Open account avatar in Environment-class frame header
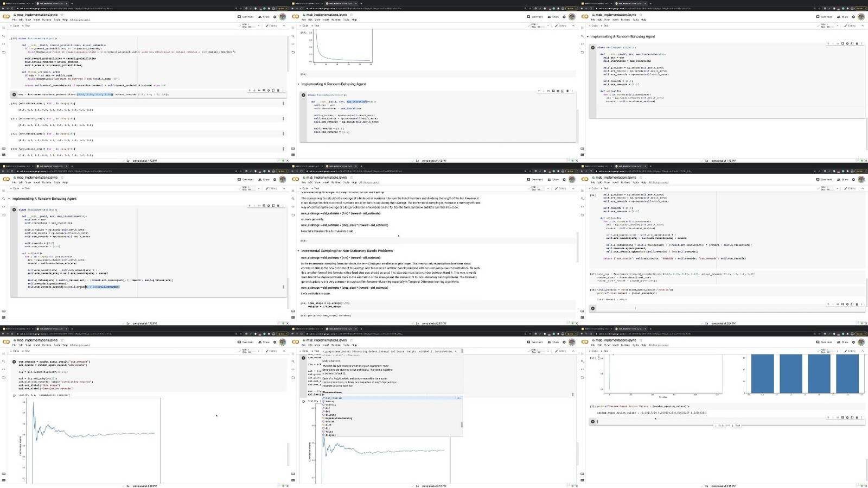The image size is (868, 488). 282,17
